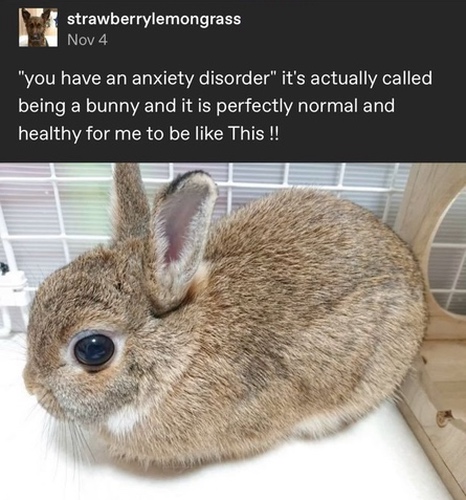Click the white chest patch on the bunny

click(x=124, y=419)
